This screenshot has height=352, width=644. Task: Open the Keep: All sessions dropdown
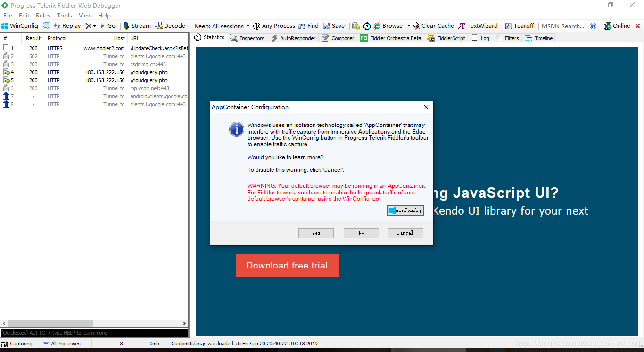(x=222, y=26)
